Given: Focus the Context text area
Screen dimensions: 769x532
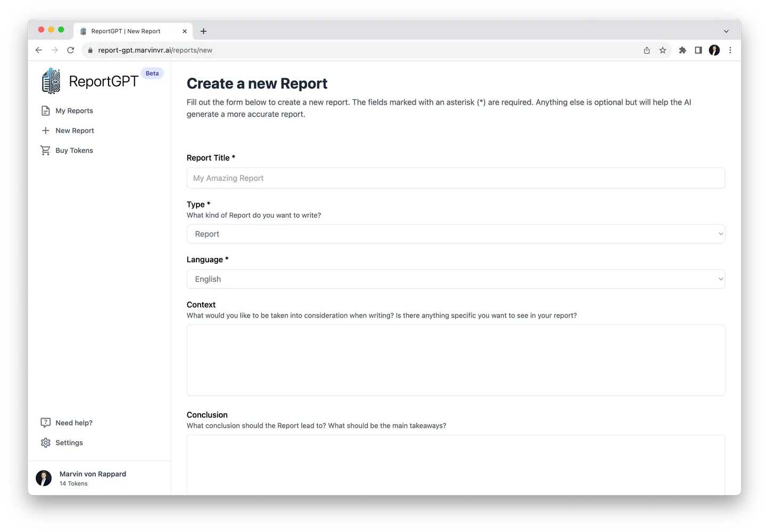Looking at the screenshot, I should (456, 360).
